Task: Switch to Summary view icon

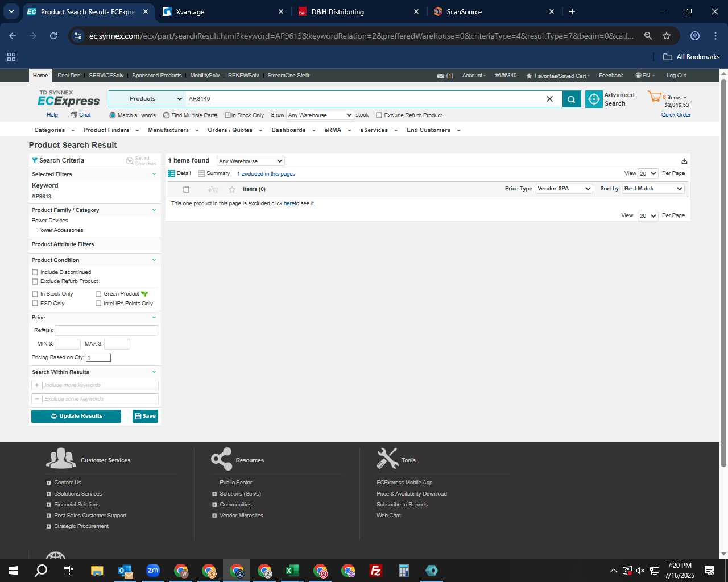Action: click(x=201, y=173)
